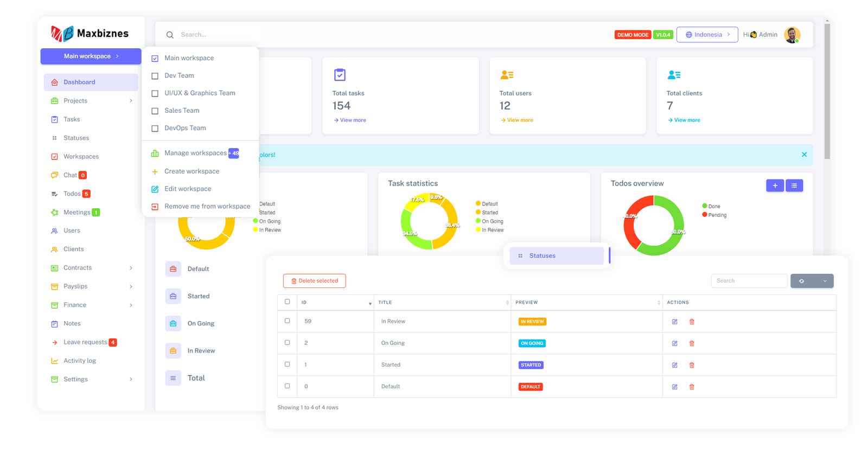This screenshot has width=868, height=461.
Task: Click the admin profile avatar
Action: point(792,35)
